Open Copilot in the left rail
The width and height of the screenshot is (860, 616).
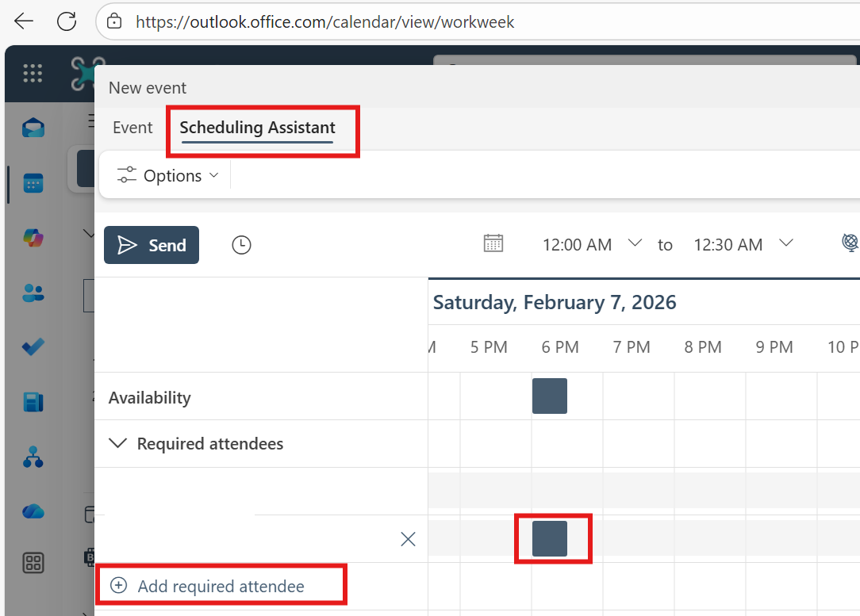click(33, 238)
